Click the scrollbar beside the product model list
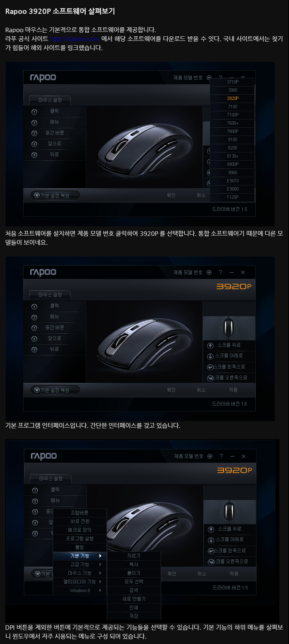Image resolution: width=289 pixels, height=644 pixels. 255,115
